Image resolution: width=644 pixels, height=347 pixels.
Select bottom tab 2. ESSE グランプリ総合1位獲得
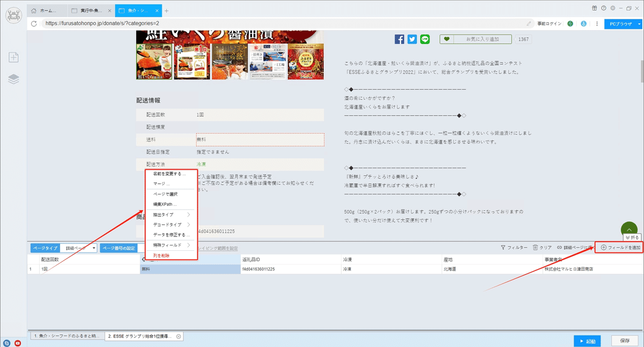(x=144, y=336)
